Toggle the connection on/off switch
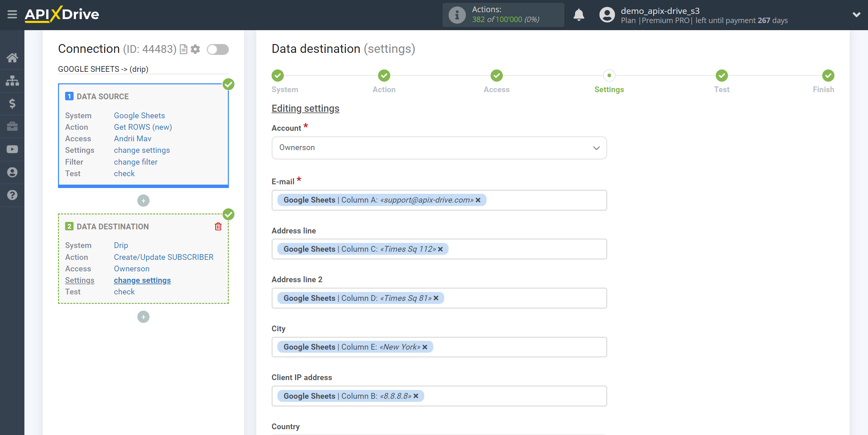 click(x=218, y=49)
